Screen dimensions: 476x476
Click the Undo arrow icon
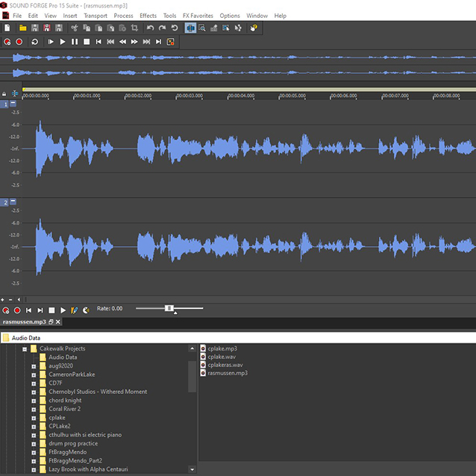pyautogui.click(x=150, y=28)
